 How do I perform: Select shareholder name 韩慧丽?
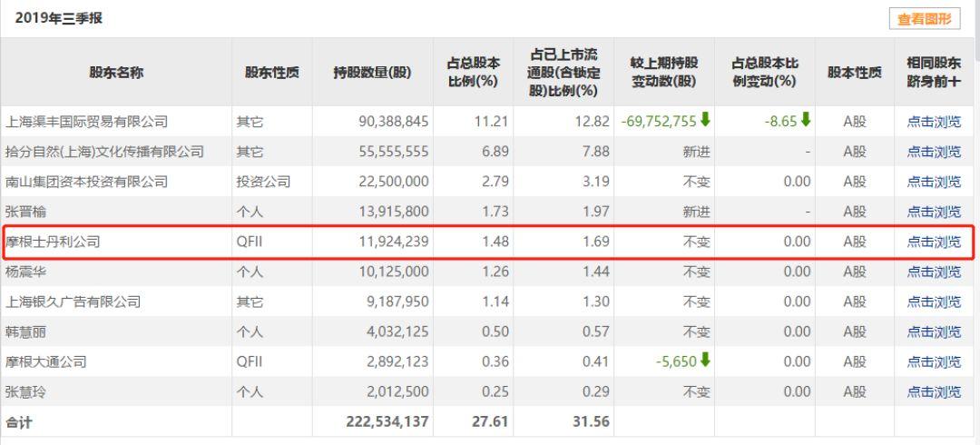[x=25, y=331]
